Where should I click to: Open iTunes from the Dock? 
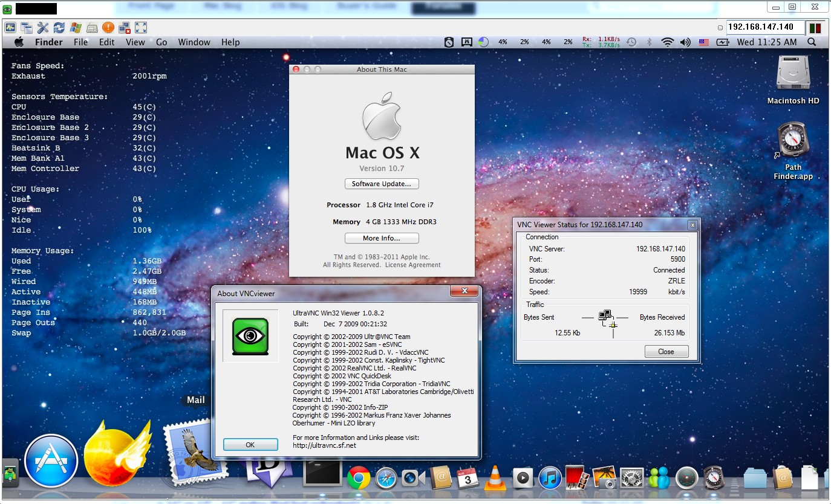pyautogui.click(x=550, y=478)
